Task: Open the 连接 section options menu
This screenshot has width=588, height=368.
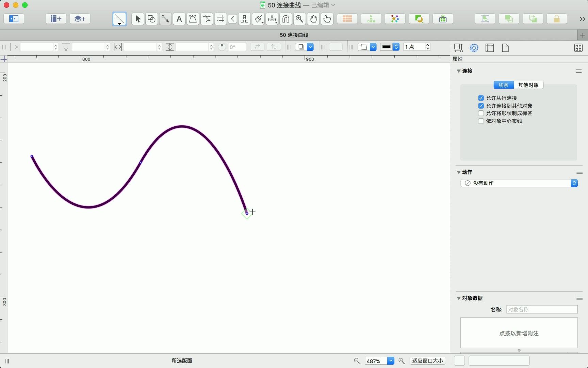Action: [578, 71]
